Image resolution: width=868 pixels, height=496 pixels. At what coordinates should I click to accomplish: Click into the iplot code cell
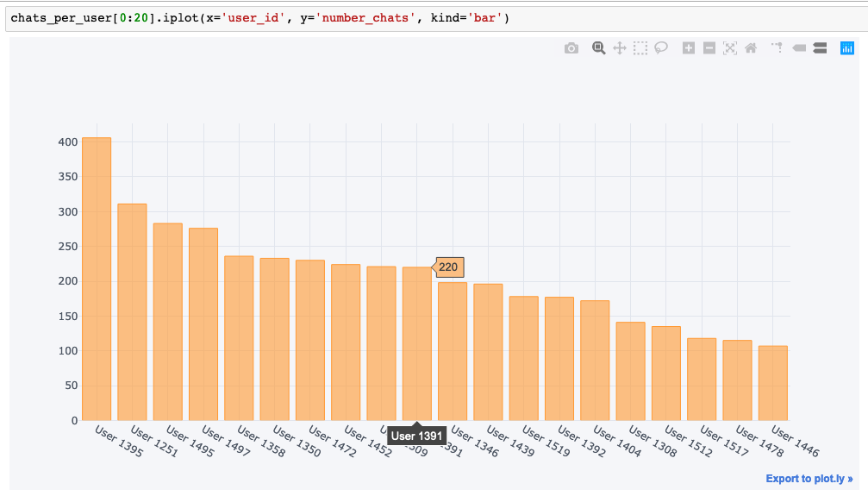[x=436, y=18]
